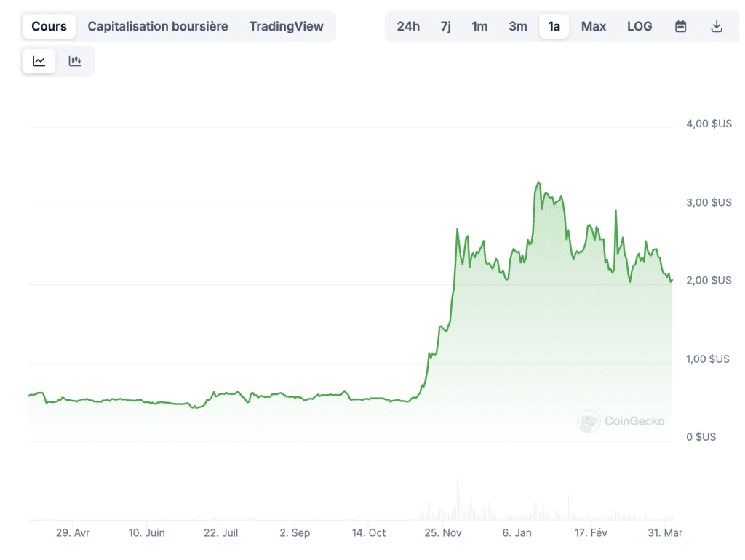Click the 6. Jan date label
The height and width of the screenshot is (560, 745).
(x=517, y=533)
